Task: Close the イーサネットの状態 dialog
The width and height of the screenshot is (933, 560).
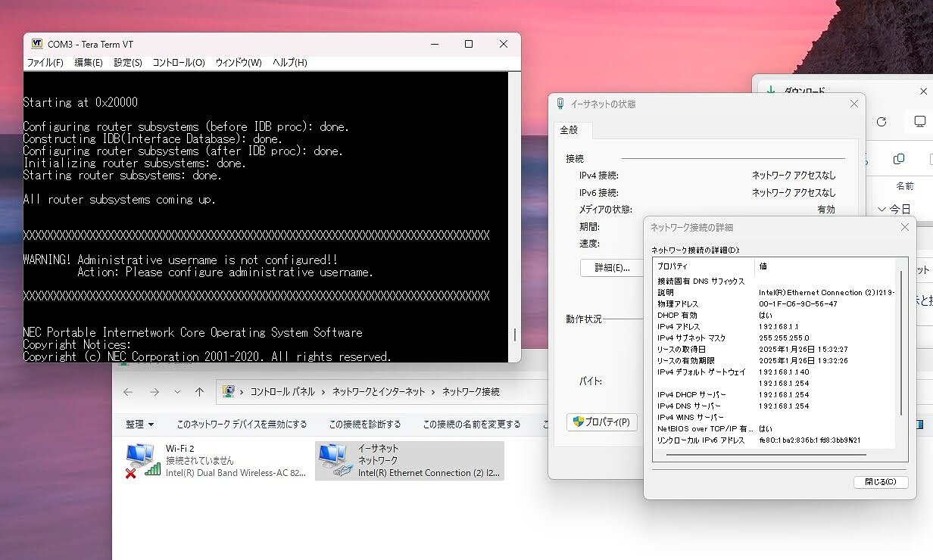Action: click(x=854, y=104)
